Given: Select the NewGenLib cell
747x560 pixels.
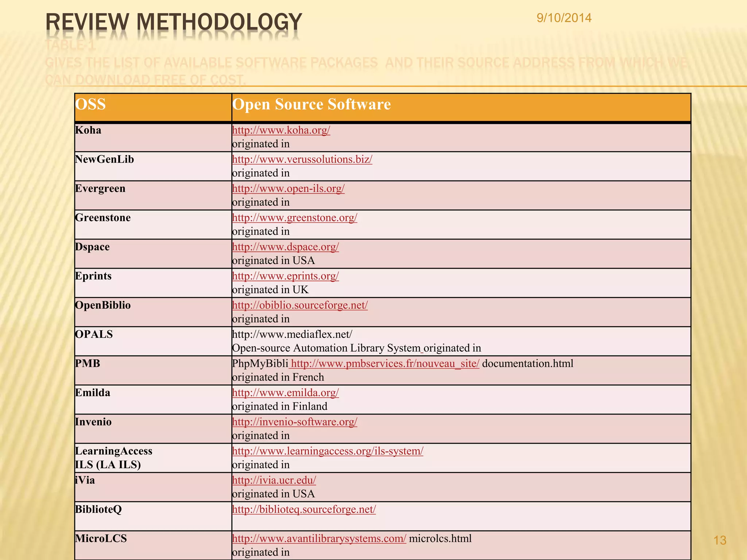Looking at the screenshot, I should click(x=153, y=166).
